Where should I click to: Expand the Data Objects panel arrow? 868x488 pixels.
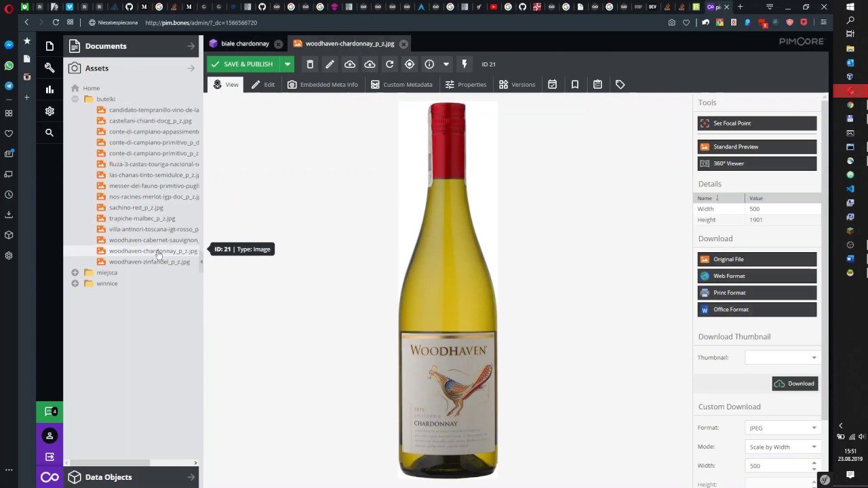point(191,477)
